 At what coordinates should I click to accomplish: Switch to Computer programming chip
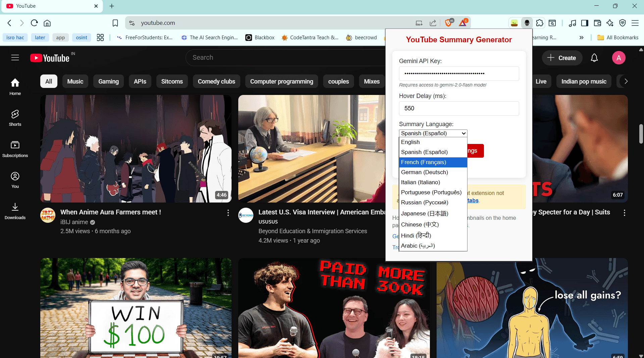(281, 82)
